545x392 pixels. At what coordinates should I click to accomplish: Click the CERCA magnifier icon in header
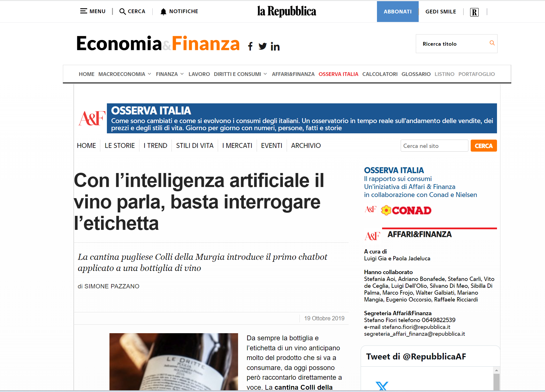[122, 11]
